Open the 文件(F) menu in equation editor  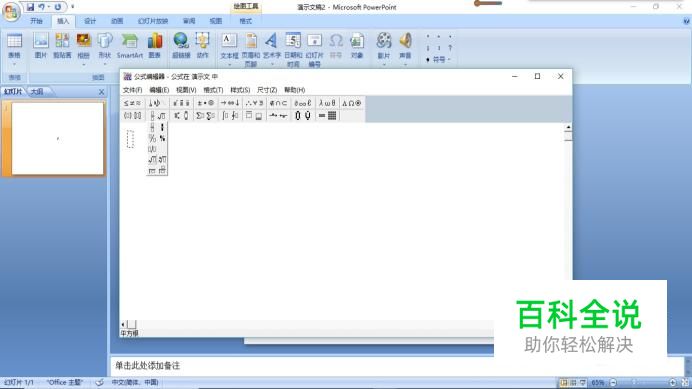coord(132,90)
